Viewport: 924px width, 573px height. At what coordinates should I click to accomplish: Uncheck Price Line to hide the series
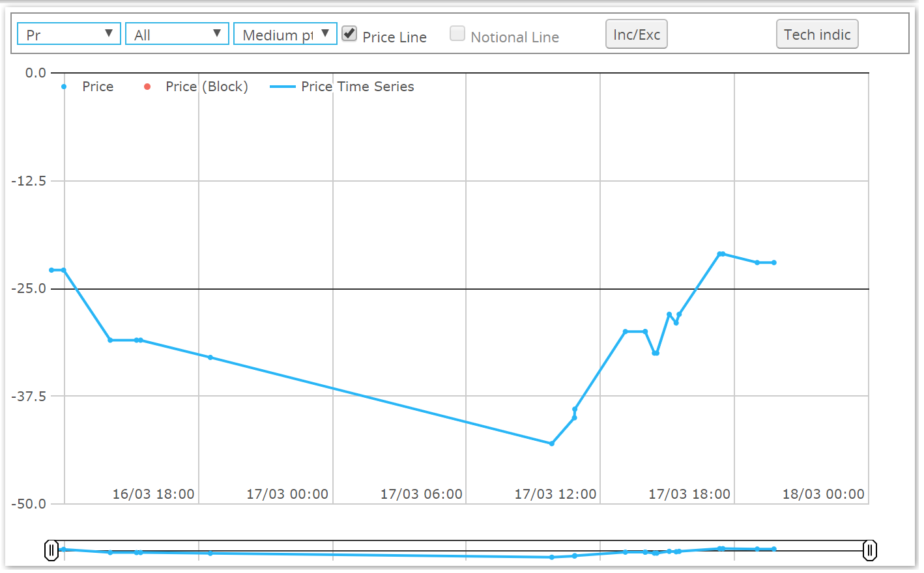click(x=349, y=33)
